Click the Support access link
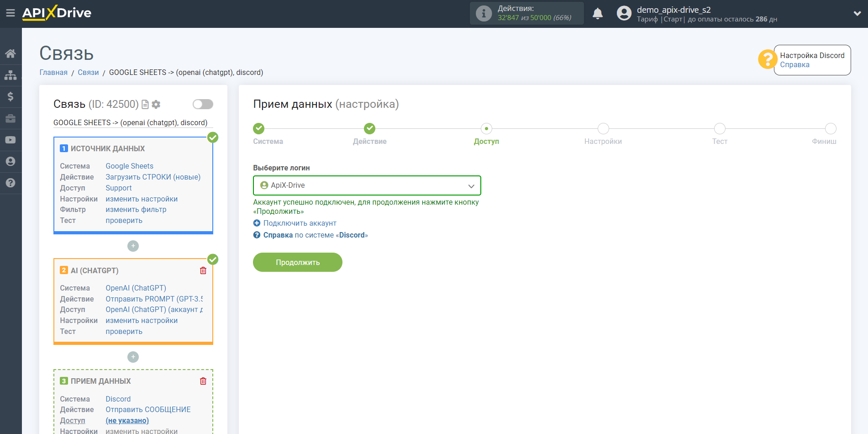Screen dimensions: 868x434 pyautogui.click(x=119, y=188)
